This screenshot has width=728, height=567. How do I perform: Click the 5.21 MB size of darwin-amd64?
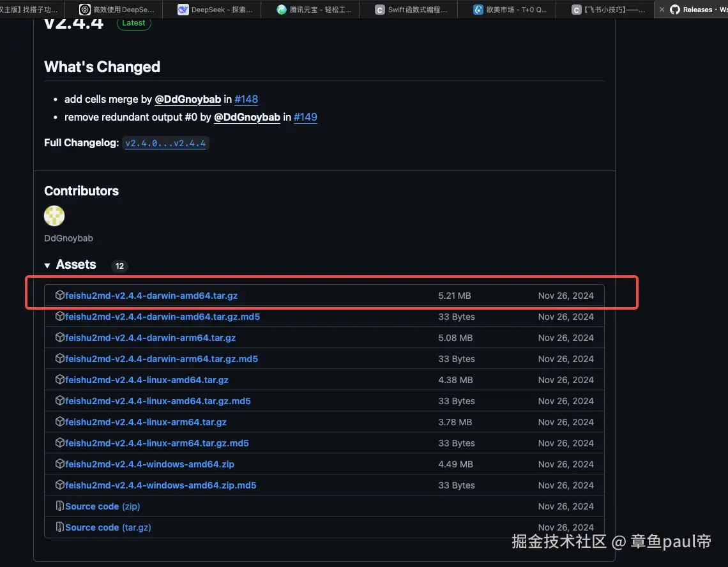(455, 296)
